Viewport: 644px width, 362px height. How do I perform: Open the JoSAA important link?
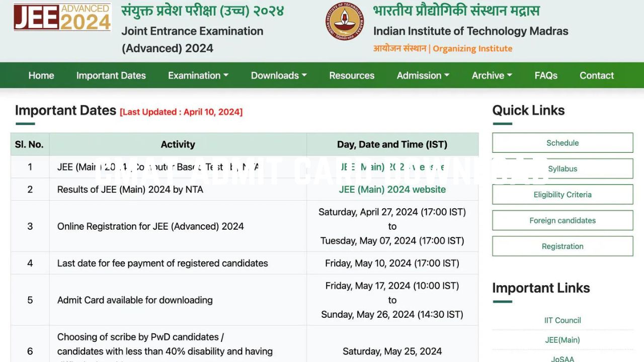pyautogui.click(x=562, y=359)
